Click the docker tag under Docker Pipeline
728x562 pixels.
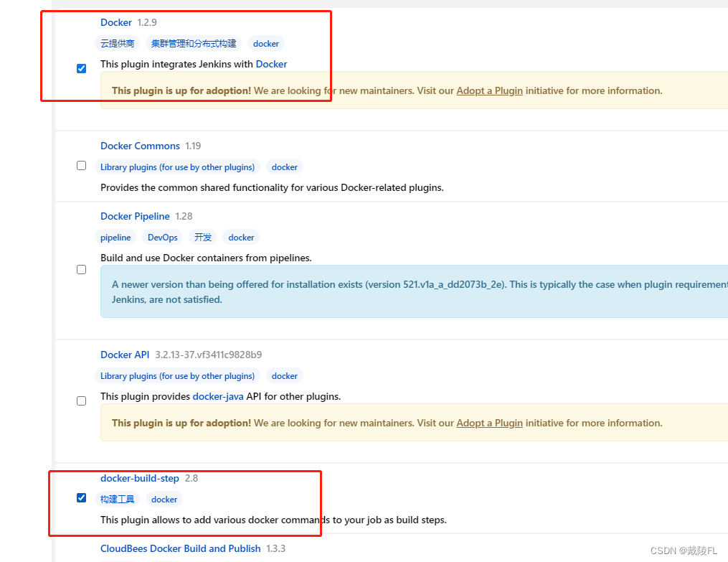click(242, 238)
